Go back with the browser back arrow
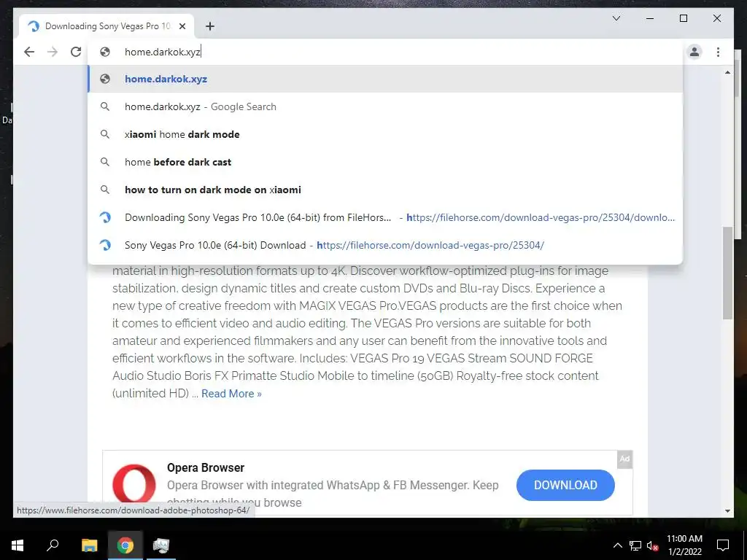747x560 pixels. 29,52
